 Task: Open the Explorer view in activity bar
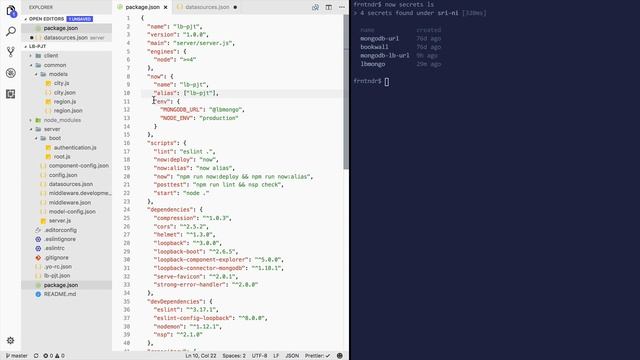pos(11,11)
